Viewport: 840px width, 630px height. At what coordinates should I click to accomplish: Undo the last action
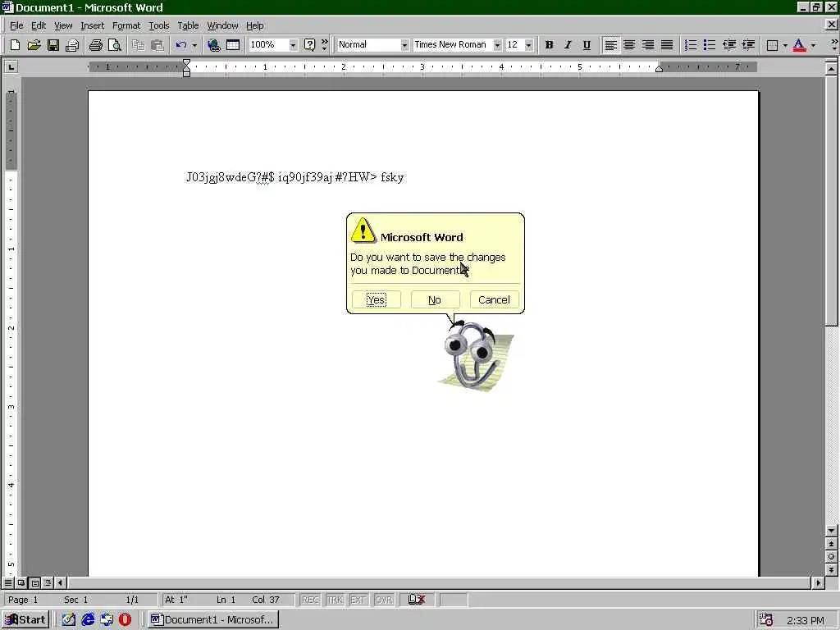(181, 45)
